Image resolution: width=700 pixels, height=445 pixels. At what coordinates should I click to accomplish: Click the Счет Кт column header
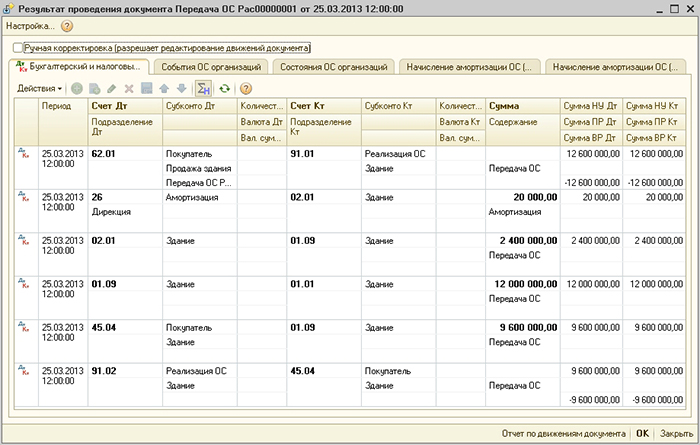[x=324, y=106]
